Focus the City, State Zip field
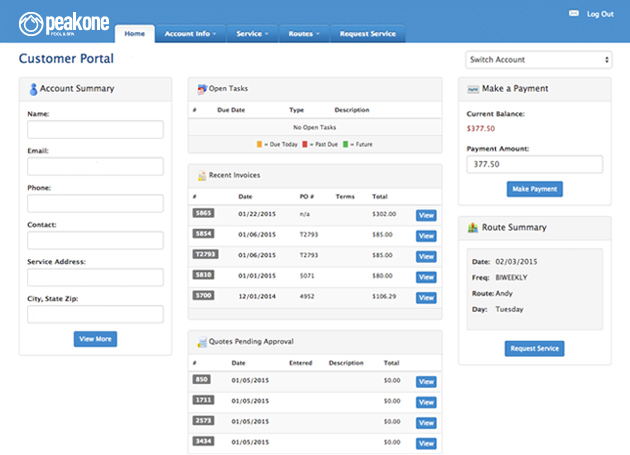This screenshot has width=630, height=455. coord(95,314)
